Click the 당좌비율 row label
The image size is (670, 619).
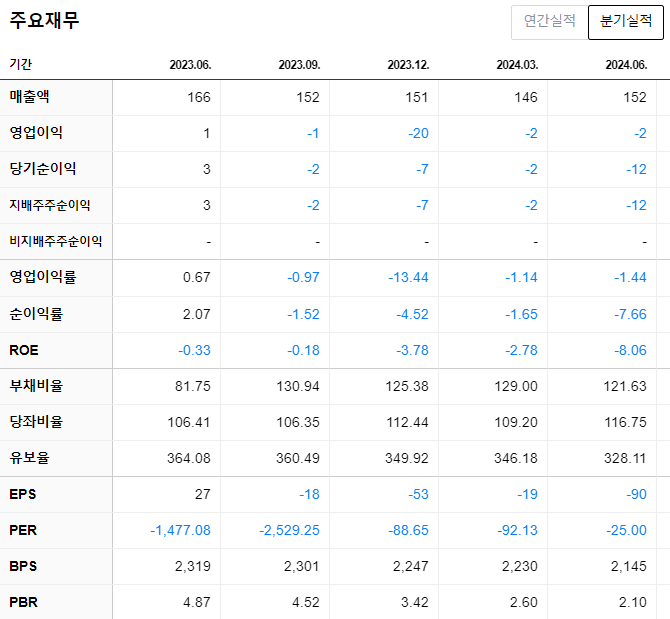click(36, 422)
